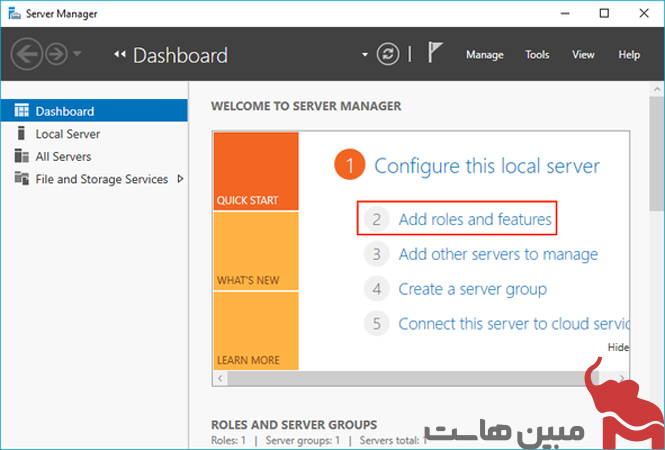Expand File and Storage Services arrow

180,179
